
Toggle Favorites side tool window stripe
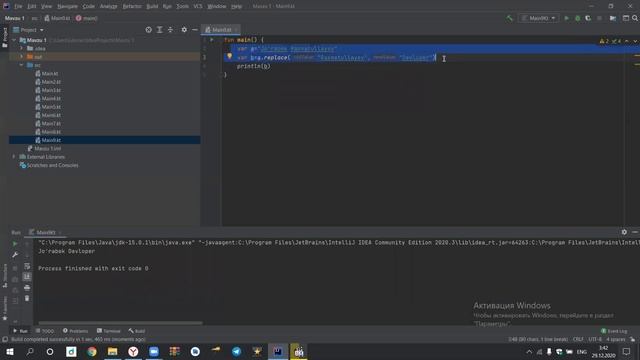(5, 309)
